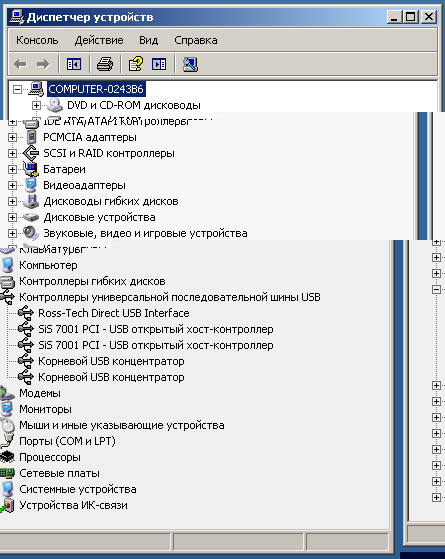Click the Процессоры chip icon

coord(7,457)
